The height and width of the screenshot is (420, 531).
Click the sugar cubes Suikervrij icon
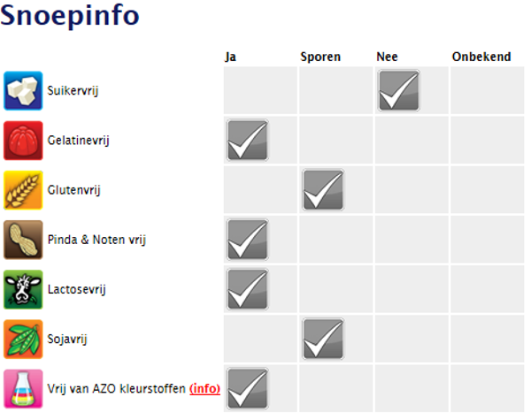23,90
